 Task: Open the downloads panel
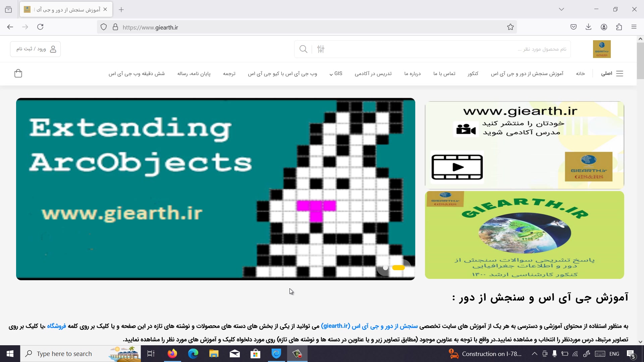(589, 27)
